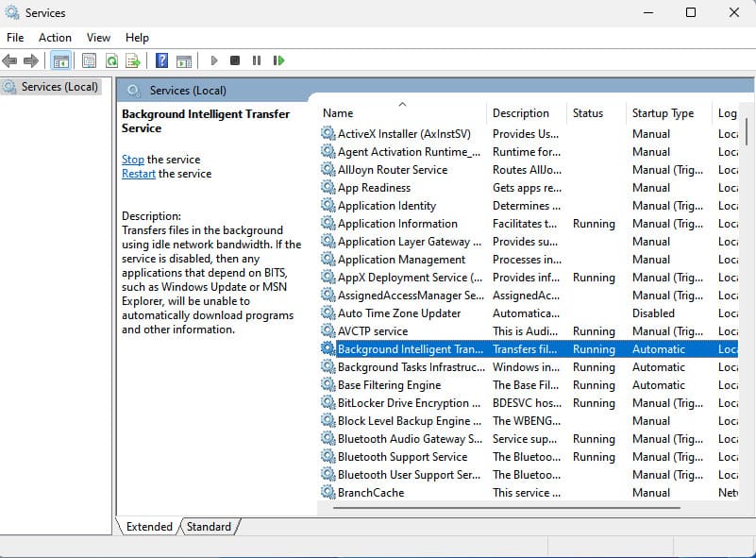Screen dimensions: 756x558
Task: Click the green Refresh toolbar icon
Action: [x=111, y=60]
